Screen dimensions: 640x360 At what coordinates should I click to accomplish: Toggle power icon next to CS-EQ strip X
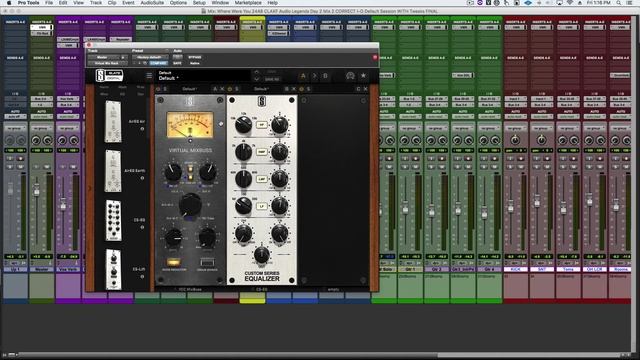(x=301, y=89)
